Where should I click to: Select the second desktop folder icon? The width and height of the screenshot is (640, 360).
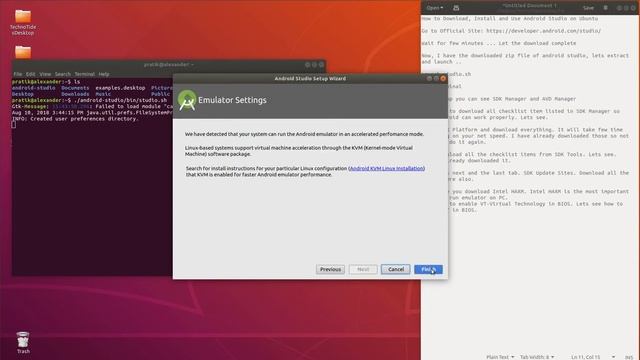click(23, 52)
